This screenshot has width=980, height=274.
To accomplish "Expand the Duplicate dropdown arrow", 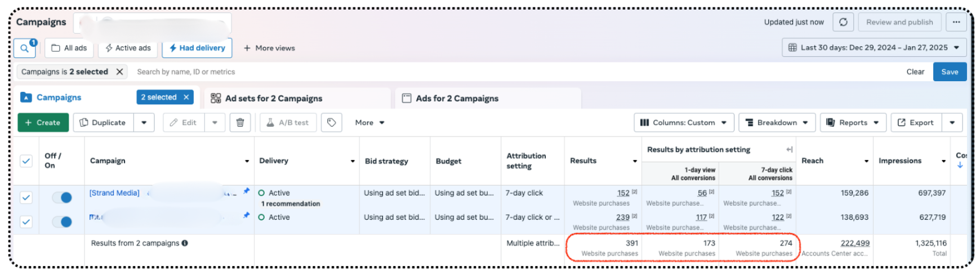I will point(144,122).
